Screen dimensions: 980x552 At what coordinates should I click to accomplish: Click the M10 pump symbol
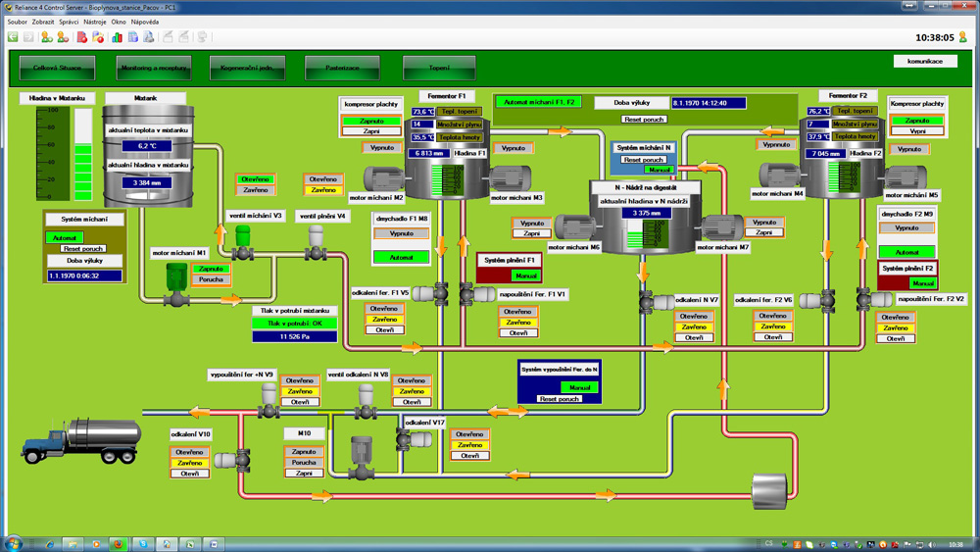[x=362, y=458]
